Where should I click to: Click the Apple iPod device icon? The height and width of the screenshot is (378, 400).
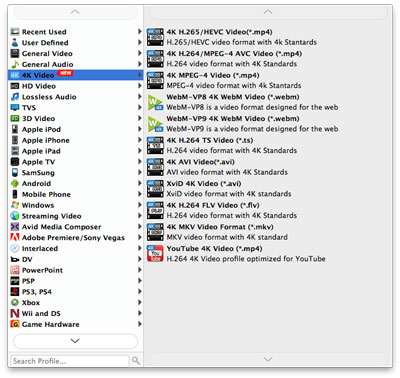(15, 129)
